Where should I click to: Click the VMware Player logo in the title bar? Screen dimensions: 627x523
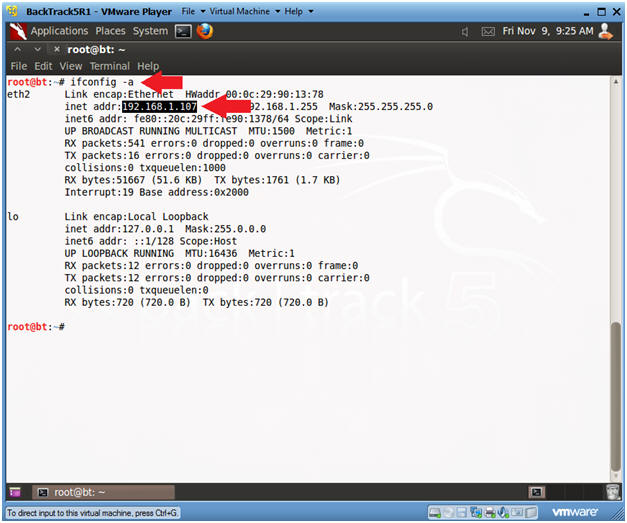(x=12, y=11)
